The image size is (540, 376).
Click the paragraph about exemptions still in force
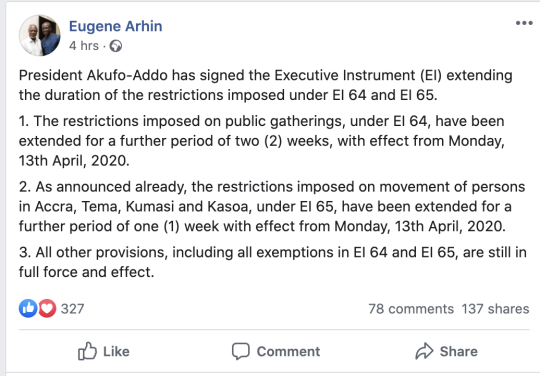tap(273, 262)
